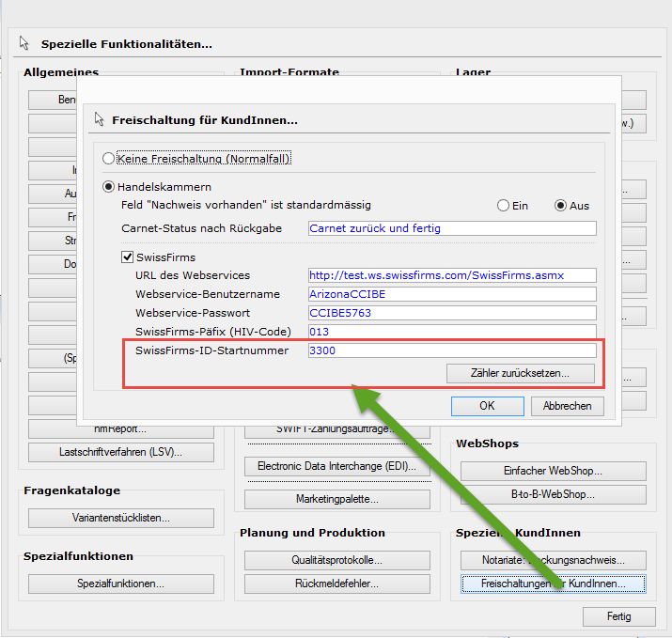The width and height of the screenshot is (672, 638).
Task: Click the SwissFirms-Päfix HIV-Code field
Action: click(452, 332)
